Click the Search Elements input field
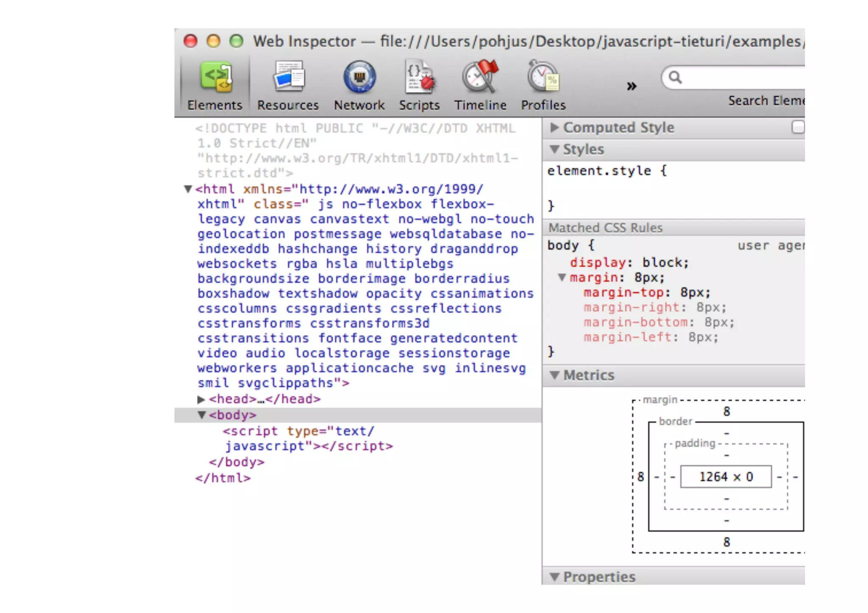The image size is (868, 613). tap(742, 78)
